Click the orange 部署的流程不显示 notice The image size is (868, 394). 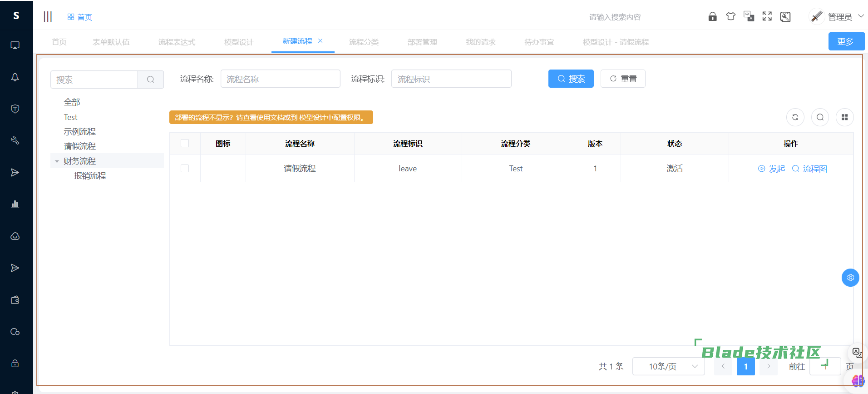[x=271, y=117]
